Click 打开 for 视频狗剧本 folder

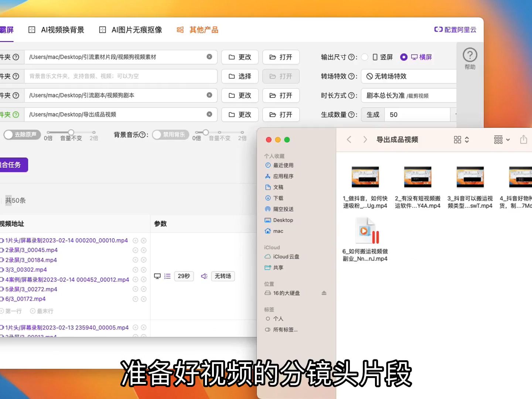(x=281, y=95)
